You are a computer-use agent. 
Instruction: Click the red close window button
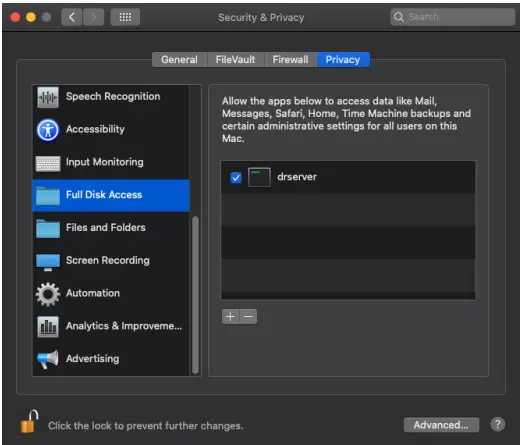[x=15, y=17]
